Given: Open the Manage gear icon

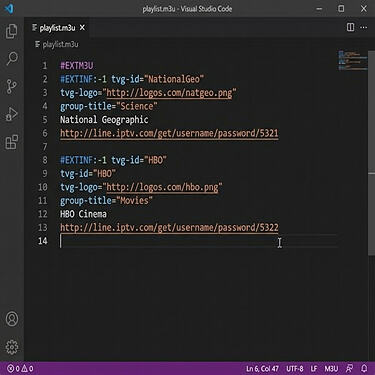Looking at the screenshot, I should tap(12, 347).
